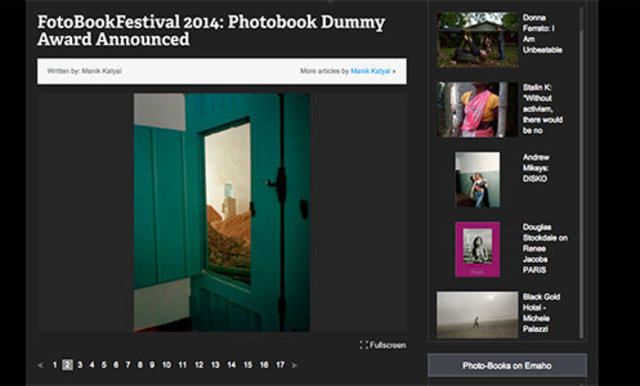
Task: Jump to gallery page 12
Action: click(199, 365)
